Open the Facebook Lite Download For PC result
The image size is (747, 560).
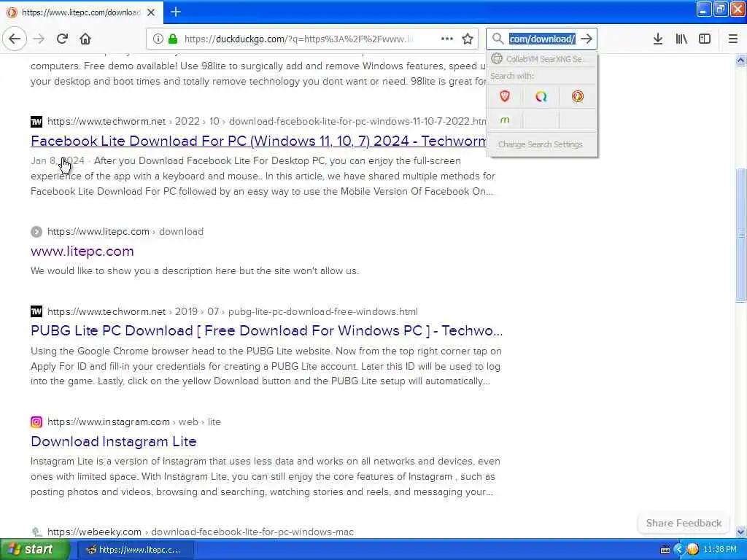point(258,141)
